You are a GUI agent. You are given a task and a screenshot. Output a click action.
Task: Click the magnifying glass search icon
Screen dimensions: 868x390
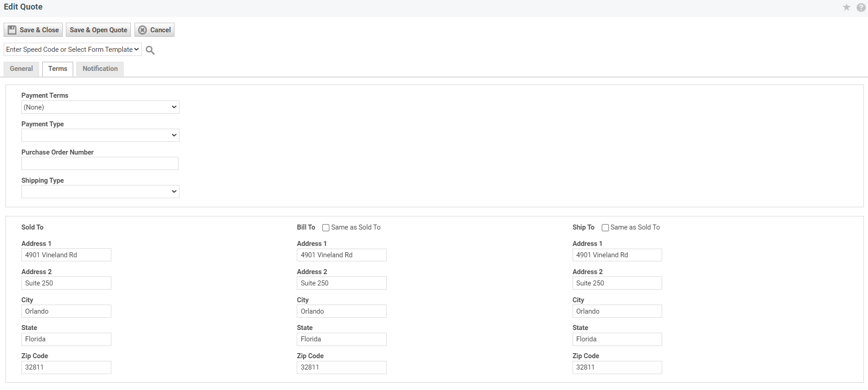coord(150,50)
